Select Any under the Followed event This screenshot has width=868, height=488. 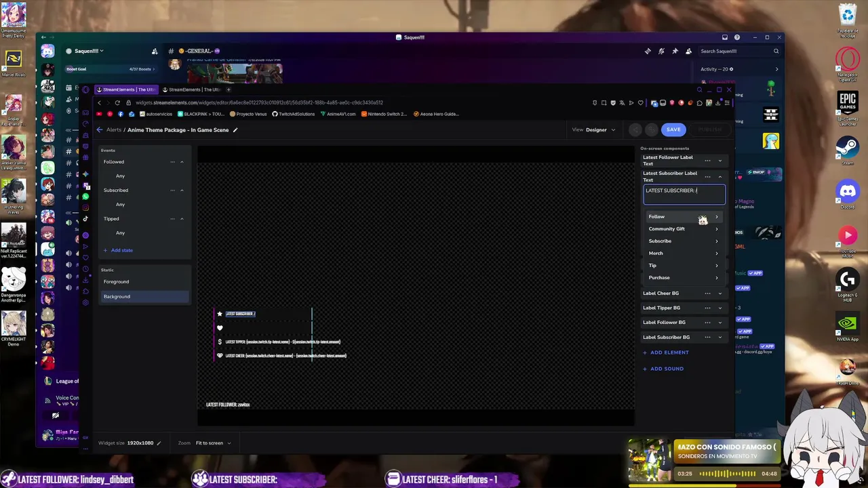pyautogui.click(x=120, y=176)
